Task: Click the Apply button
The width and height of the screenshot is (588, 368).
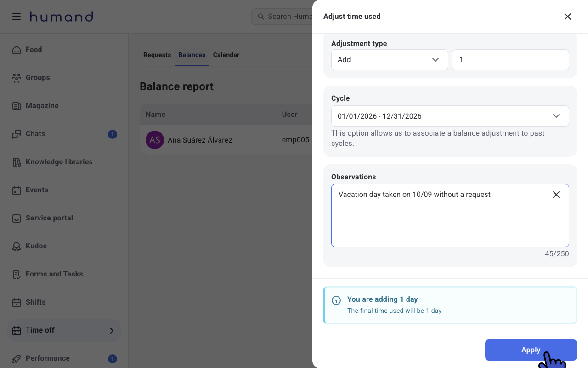Action: 531,350
